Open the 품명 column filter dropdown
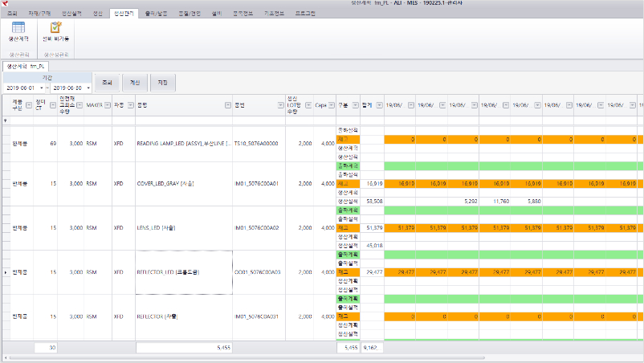 click(227, 105)
